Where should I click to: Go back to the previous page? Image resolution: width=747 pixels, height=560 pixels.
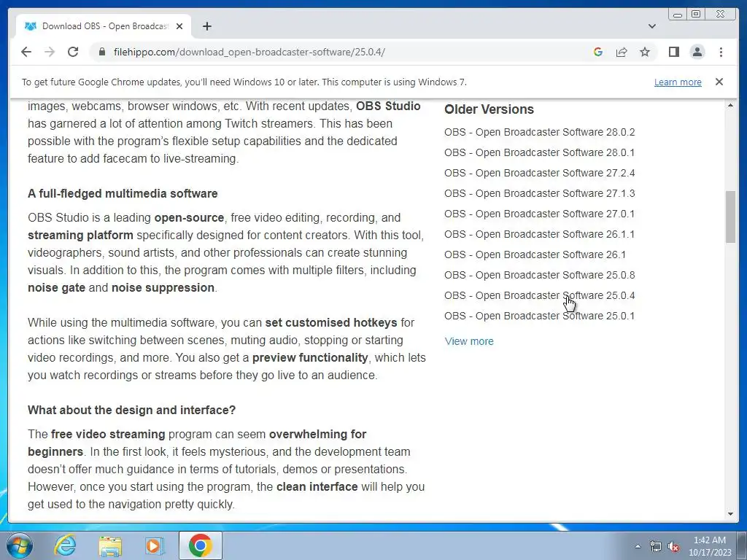pyautogui.click(x=26, y=52)
